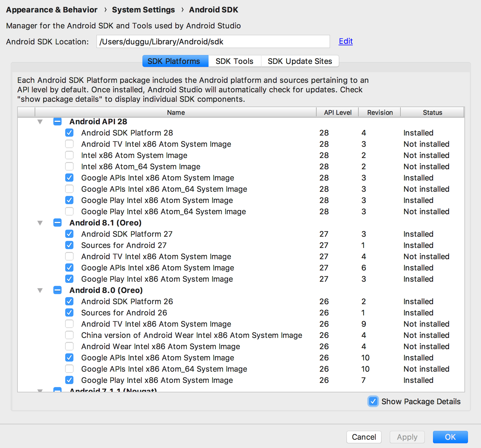Image resolution: width=481 pixels, height=448 pixels.
Task: Select the Android API 28 group label
Action: [x=98, y=122]
